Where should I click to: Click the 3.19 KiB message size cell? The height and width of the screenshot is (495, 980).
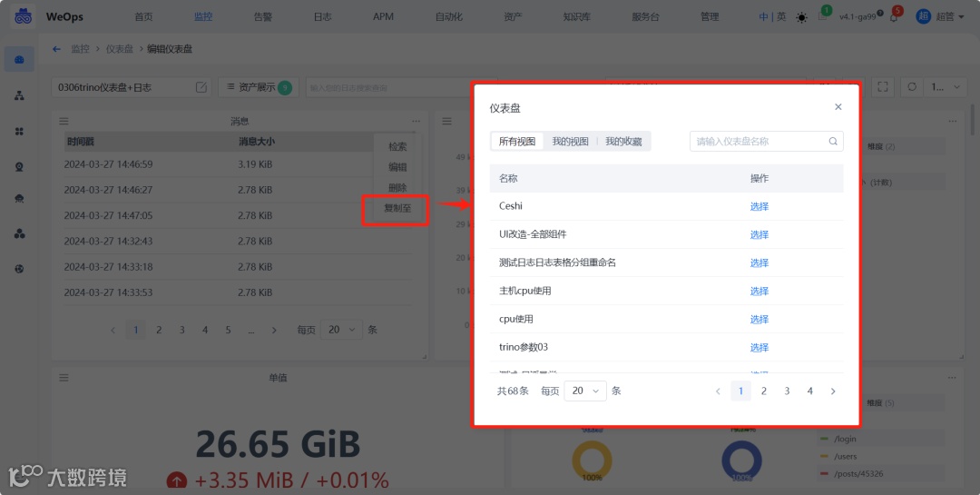coord(255,164)
